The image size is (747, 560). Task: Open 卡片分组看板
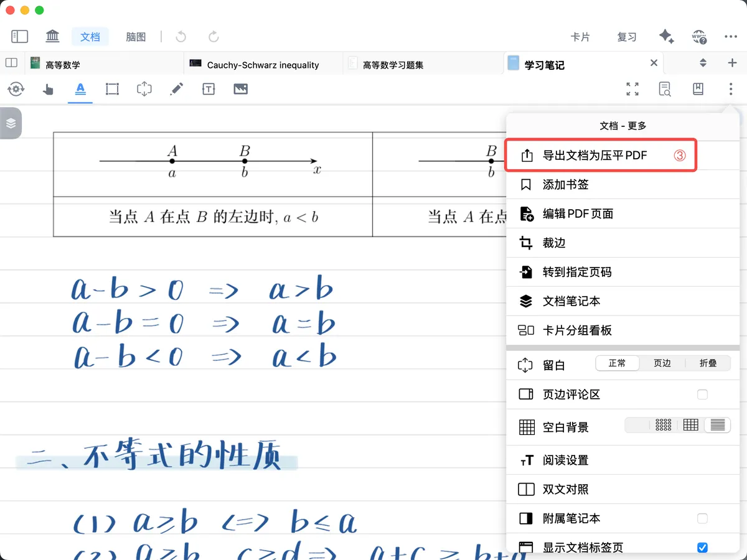pos(623,330)
